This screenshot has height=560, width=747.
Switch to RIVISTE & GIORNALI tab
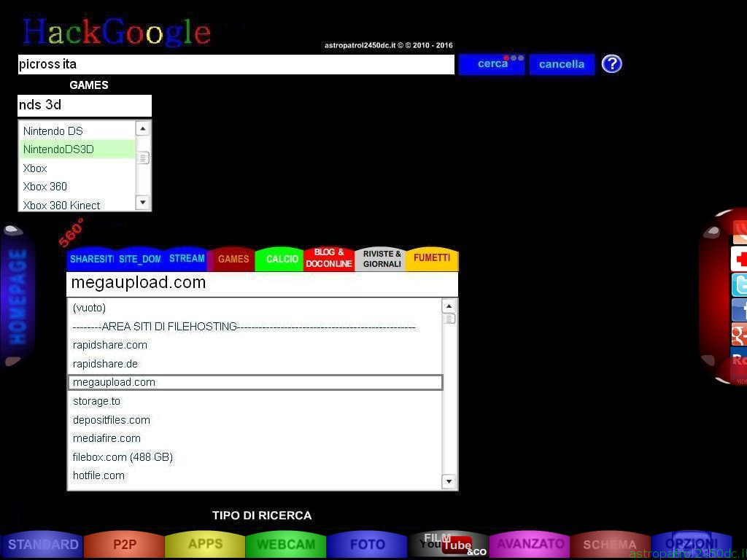coord(382,259)
